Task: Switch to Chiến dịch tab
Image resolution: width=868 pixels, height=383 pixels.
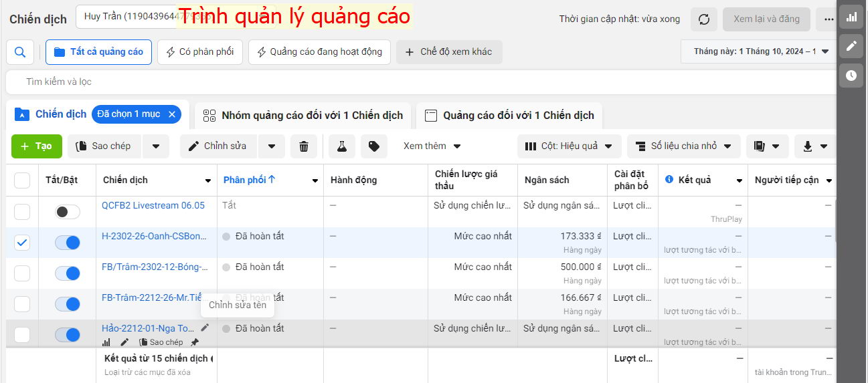Action: point(61,114)
